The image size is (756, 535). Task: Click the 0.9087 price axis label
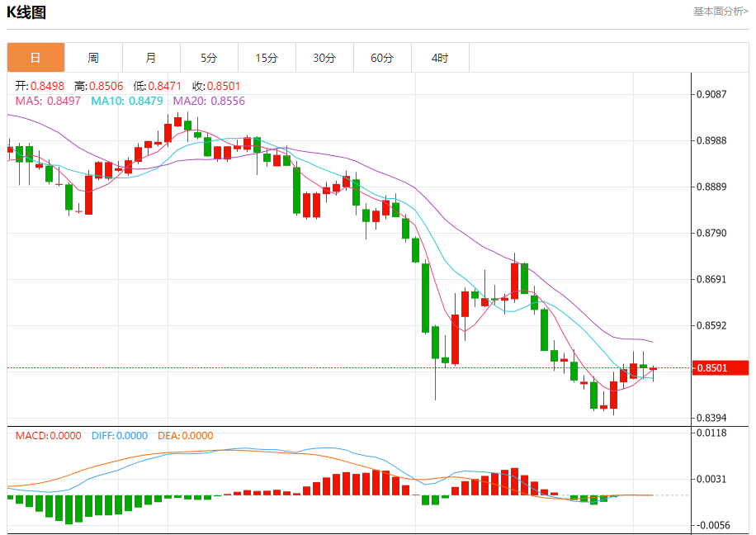(x=711, y=94)
